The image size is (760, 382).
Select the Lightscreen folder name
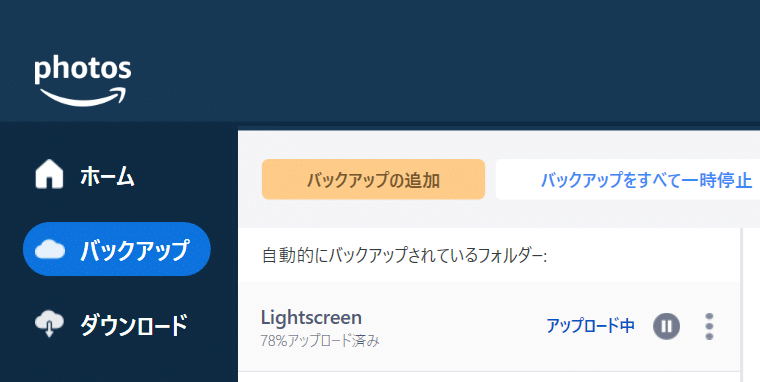click(311, 318)
